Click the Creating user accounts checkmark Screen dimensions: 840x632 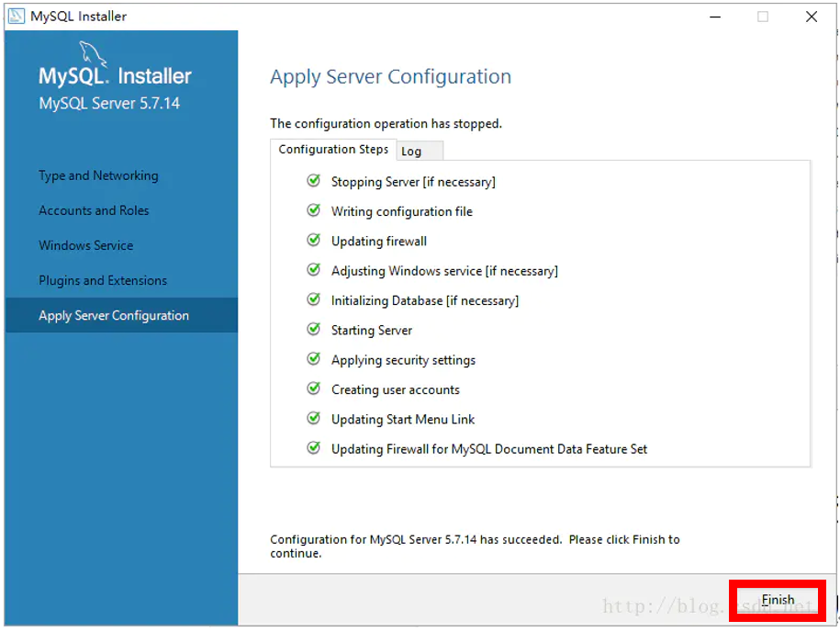313,389
